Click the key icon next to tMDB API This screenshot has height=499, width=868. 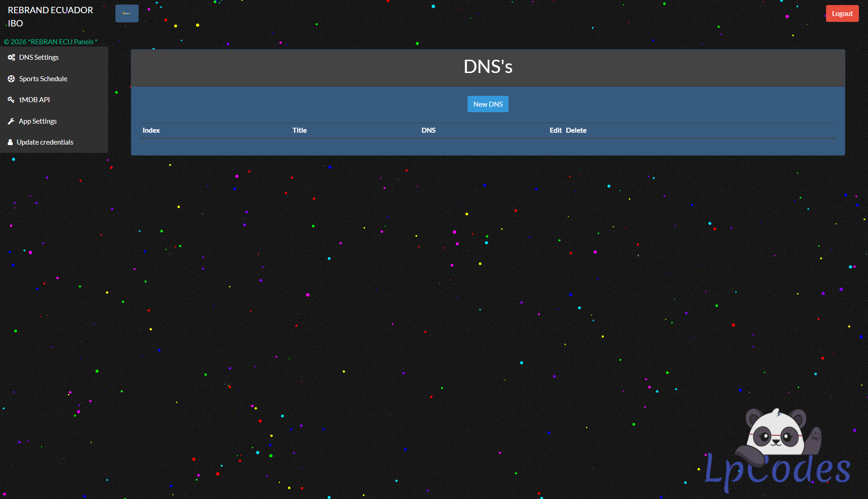[x=11, y=100]
